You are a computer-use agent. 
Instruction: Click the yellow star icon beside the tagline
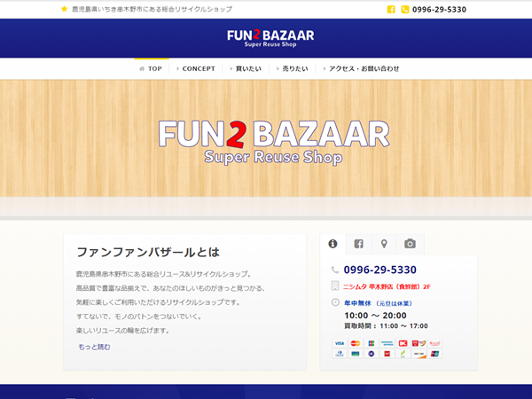[x=64, y=9]
